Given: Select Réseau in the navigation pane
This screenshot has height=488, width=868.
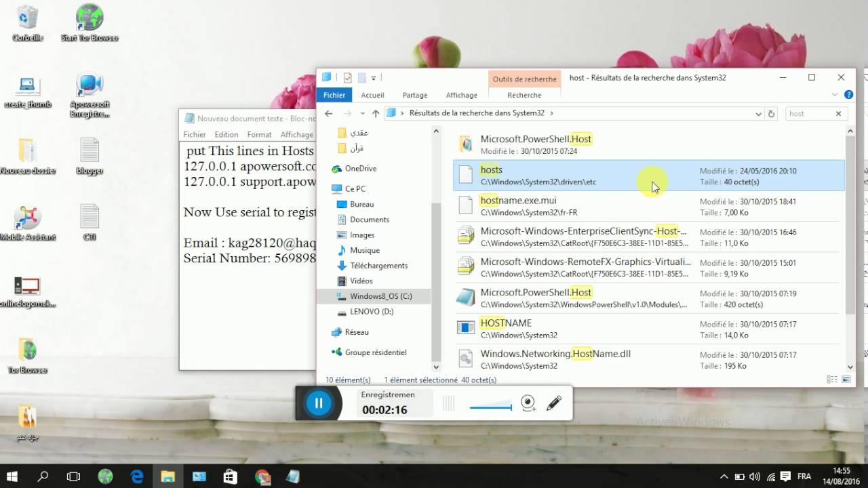Looking at the screenshot, I should pyautogui.click(x=357, y=332).
